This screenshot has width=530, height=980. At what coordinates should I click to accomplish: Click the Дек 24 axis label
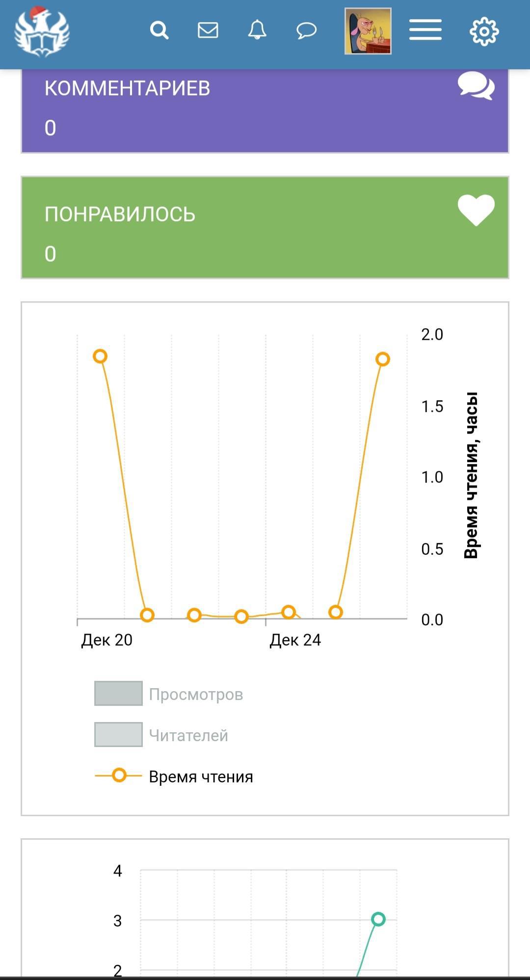(x=295, y=640)
